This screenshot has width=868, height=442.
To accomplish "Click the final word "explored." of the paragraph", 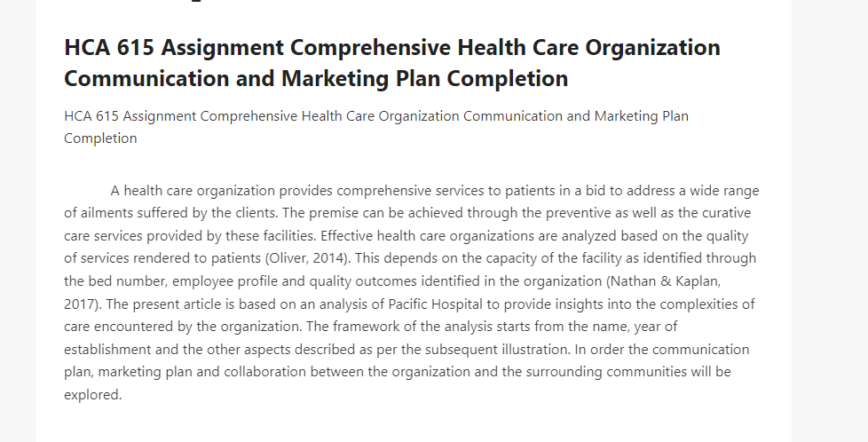I will [92, 395].
